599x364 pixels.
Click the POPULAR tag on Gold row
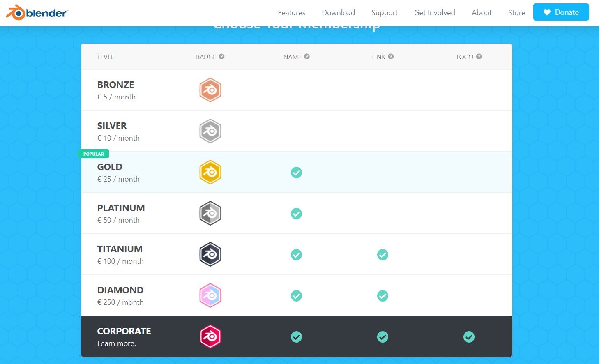point(94,154)
